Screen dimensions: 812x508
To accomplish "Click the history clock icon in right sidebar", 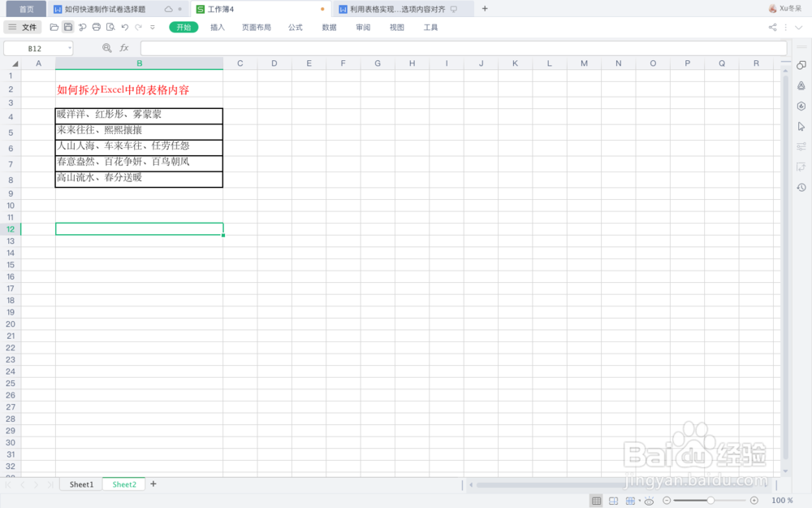I will coord(801,188).
